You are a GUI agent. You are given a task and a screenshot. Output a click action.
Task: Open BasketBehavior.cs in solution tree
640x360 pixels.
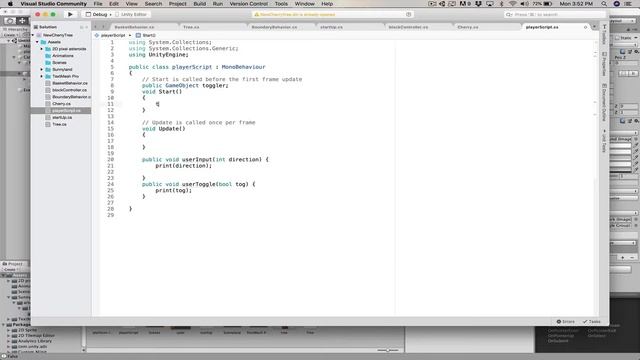69,83
